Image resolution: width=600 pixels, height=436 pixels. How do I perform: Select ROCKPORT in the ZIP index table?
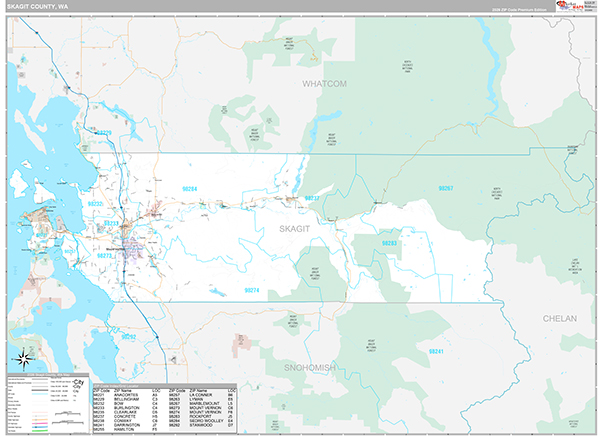[x=201, y=416]
